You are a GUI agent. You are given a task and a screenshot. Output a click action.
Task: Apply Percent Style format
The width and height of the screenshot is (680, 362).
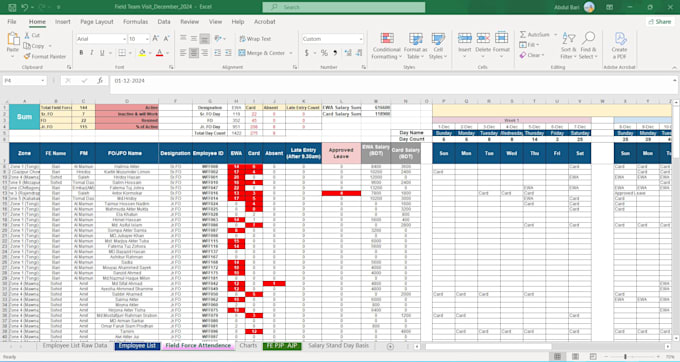point(324,53)
